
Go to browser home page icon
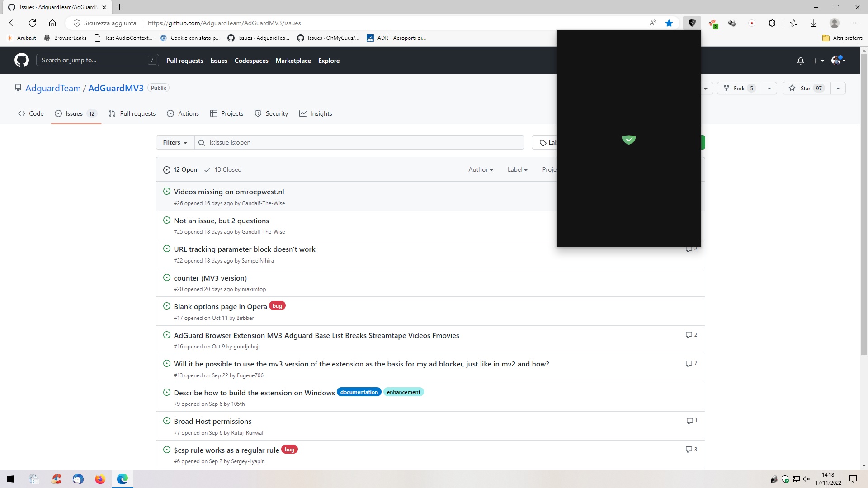[x=52, y=23]
